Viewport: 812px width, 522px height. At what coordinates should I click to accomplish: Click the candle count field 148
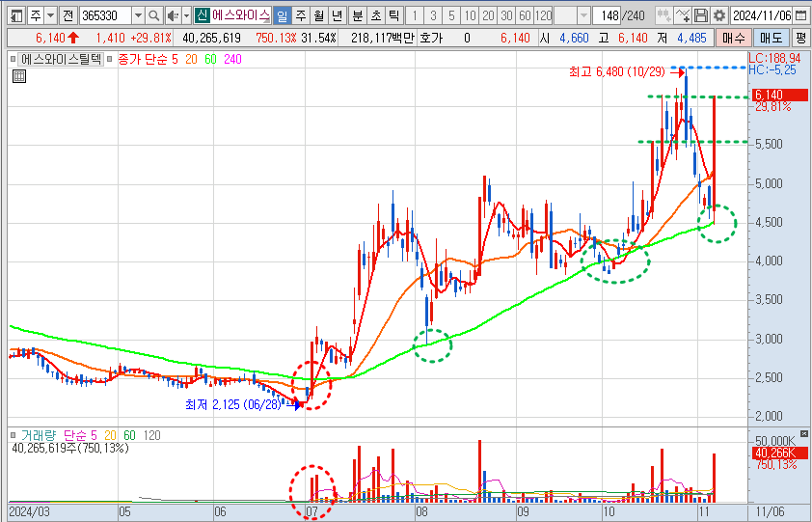(608, 16)
